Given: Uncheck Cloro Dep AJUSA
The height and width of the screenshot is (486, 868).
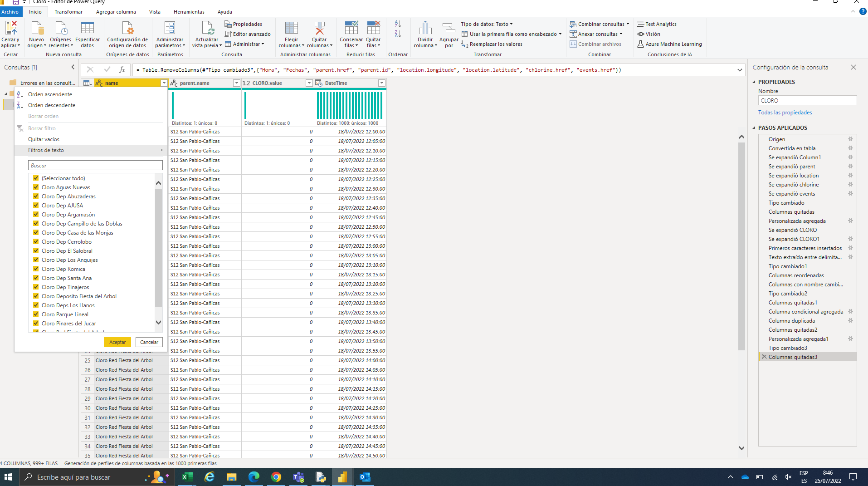Looking at the screenshot, I should 36,206.
